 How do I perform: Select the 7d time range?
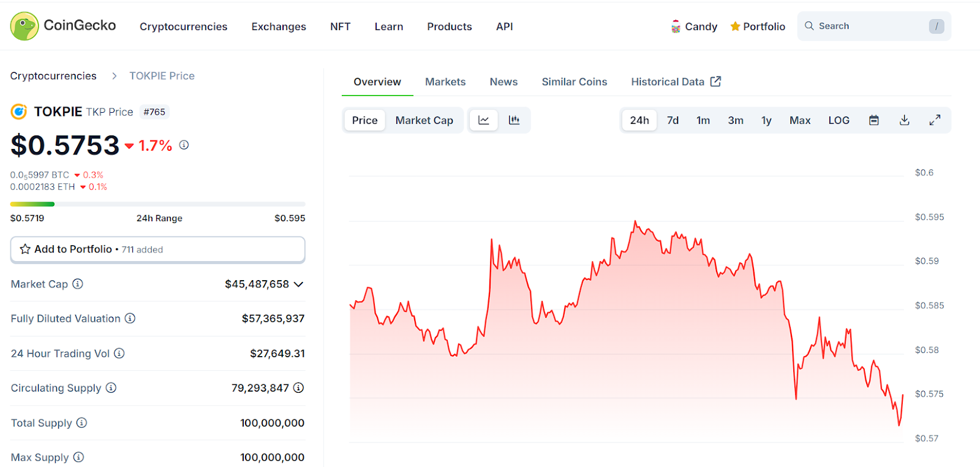click(x=673, y=120)
